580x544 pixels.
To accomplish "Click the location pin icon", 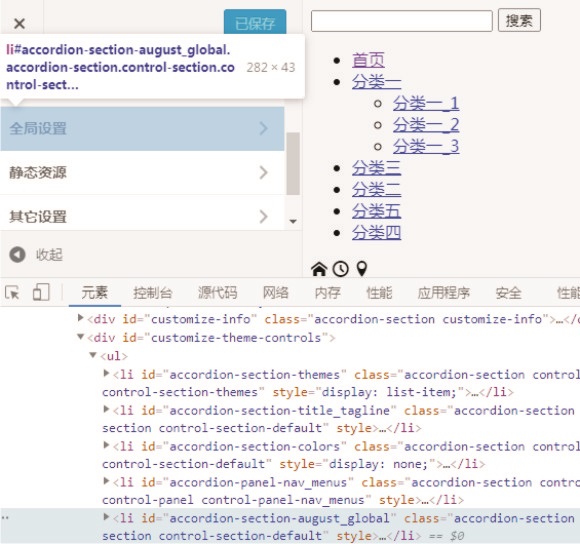I will point(362,269).
